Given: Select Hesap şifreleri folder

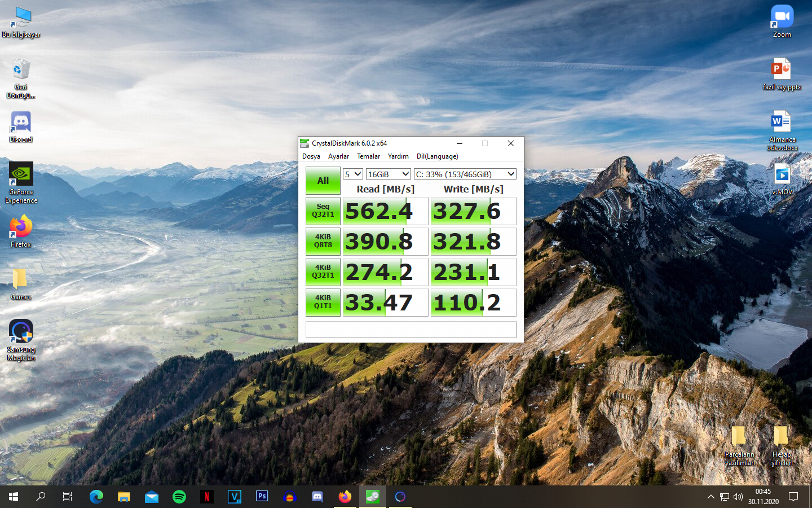Looking at the screenshot, I should (782, 446).
